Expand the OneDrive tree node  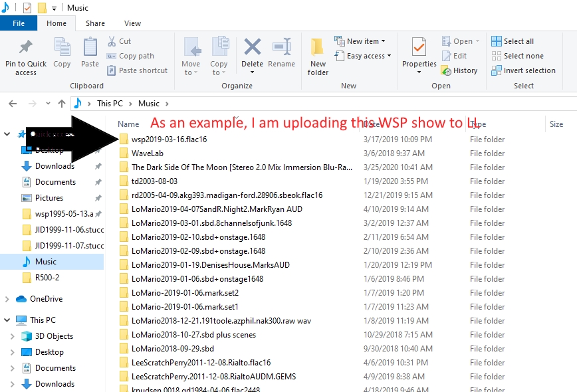coord(7,300)
